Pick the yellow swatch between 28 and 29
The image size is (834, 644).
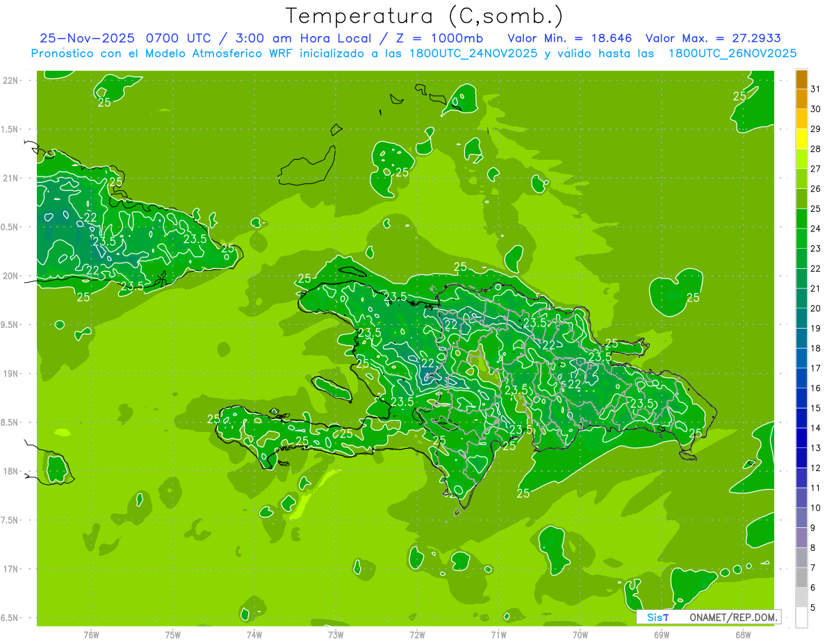click(801, 140)
